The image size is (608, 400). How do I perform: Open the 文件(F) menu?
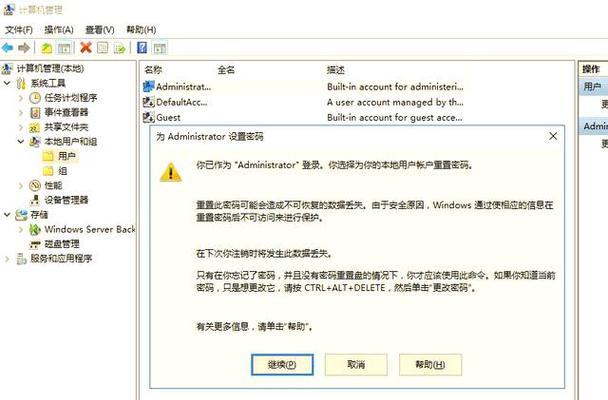coord(19,30)
